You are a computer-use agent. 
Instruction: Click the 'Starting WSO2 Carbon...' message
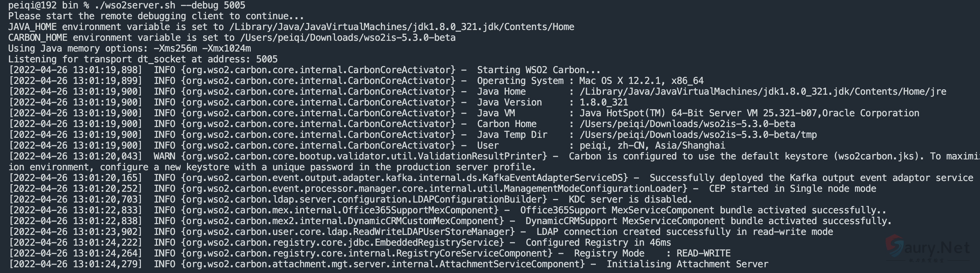tap(538, 70)
